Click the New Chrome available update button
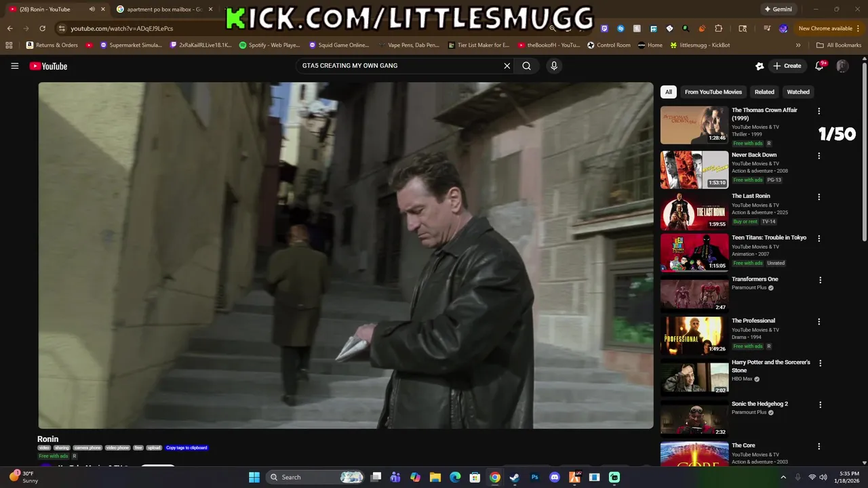The image size is (868, 488). click(825, 28)
